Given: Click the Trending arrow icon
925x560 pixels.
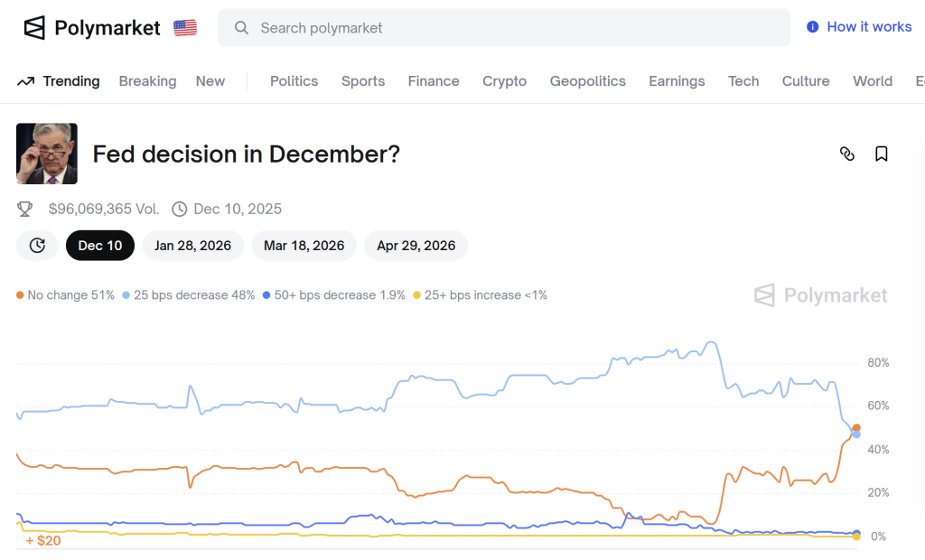Looking at the screenshot, I should point(26,81).
